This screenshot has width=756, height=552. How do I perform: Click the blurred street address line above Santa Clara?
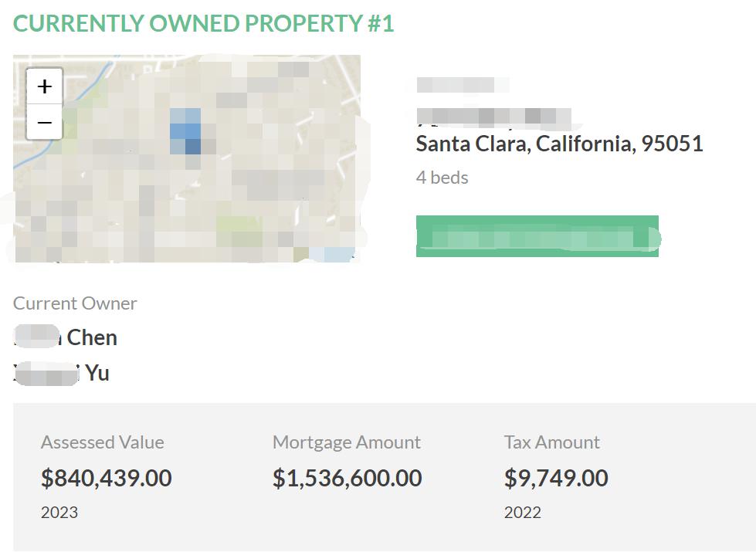click(493, 117)
